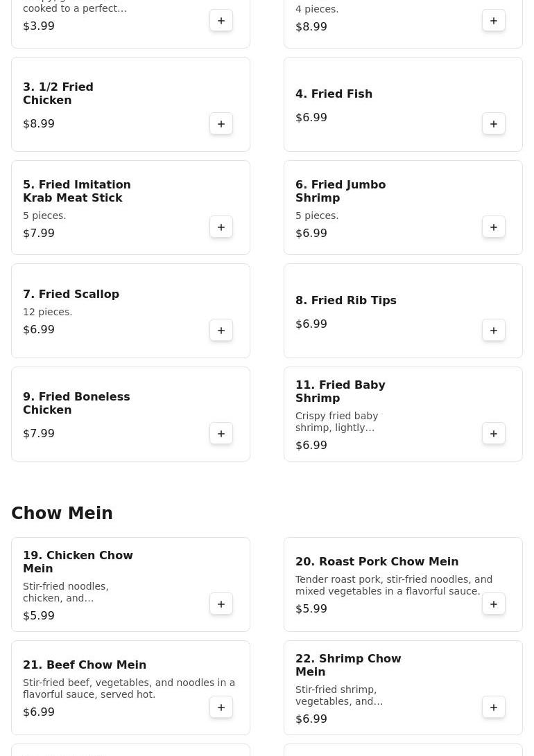This screenshot has height=756, width=534.
Task: Add Roast Pork Chow Mein item
Action: point(494,604)
